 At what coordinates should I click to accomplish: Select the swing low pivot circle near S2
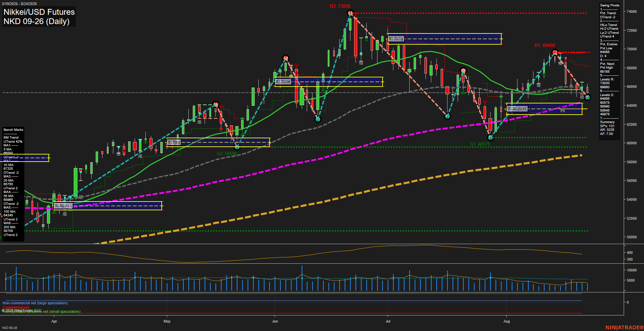point(237,147)
